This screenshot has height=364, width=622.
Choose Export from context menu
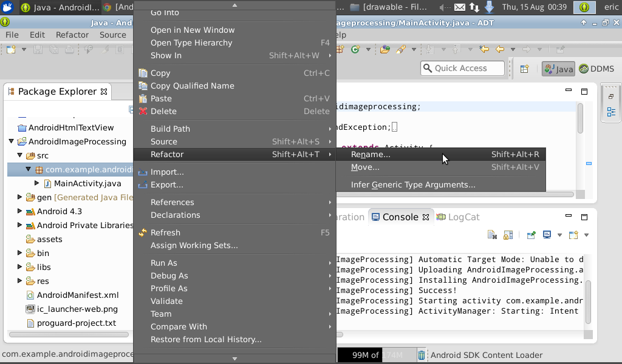[235, 184]
